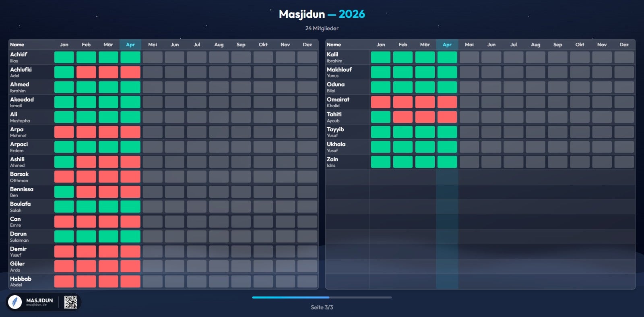Click Achkif's green January cell
644x317 pixels.
tap(64, 57)
